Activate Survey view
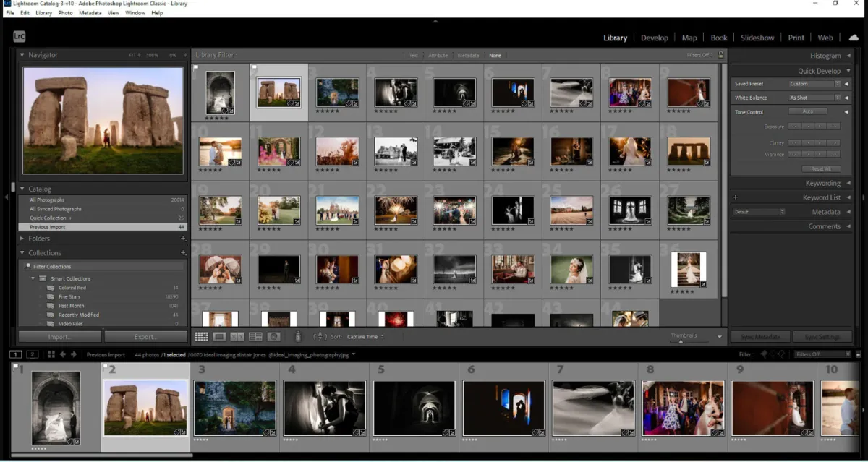The height and width of the screenshot is (462, 868). coord(254,336)
